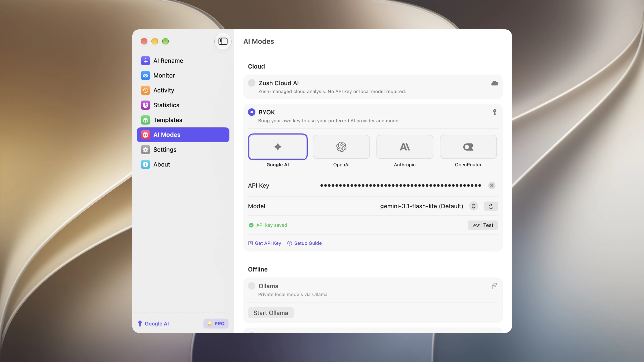Choose the OpenRouter provider tile
The image size is (644, 362).
(x=468, y=147)
